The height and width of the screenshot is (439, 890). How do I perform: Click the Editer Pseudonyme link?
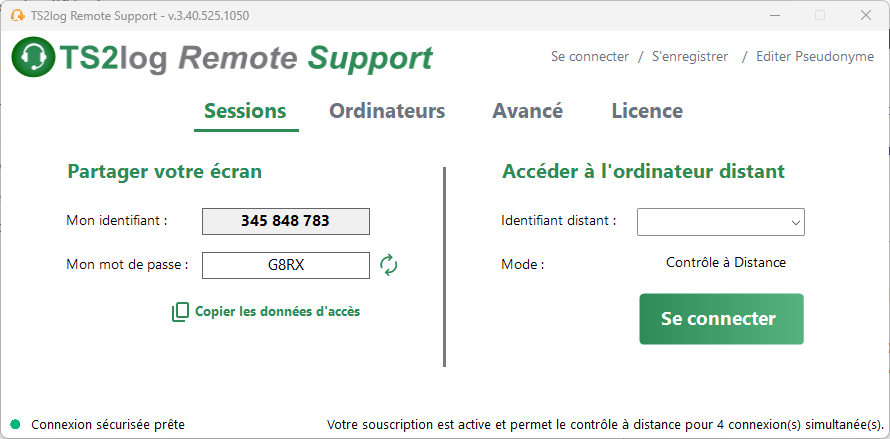click(815, 57)
